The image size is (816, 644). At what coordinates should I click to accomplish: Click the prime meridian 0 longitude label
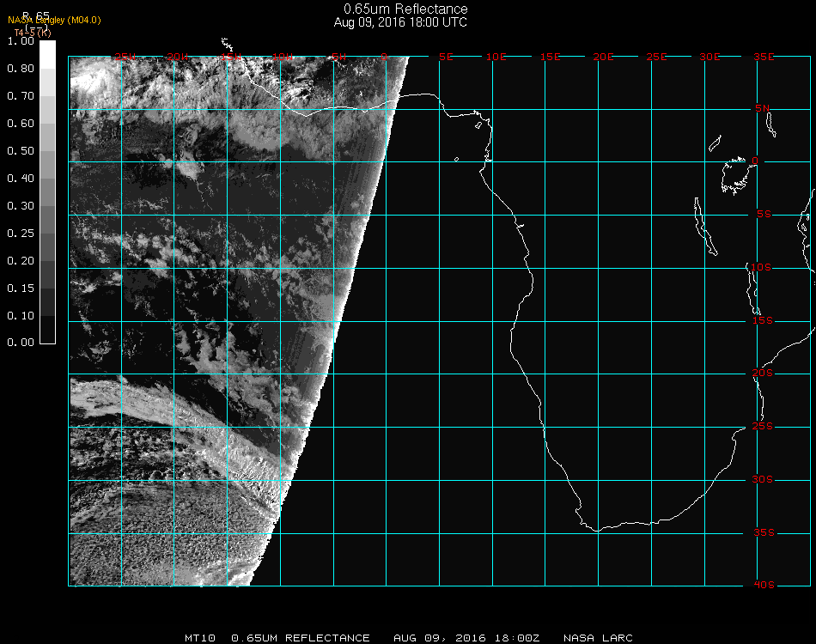(x=384, y=58)
